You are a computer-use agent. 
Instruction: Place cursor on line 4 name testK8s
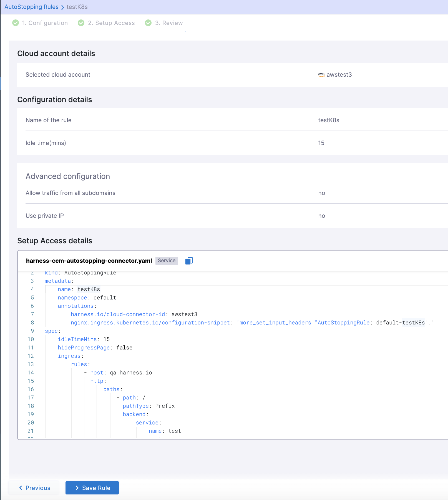click(x=89, y=289)
